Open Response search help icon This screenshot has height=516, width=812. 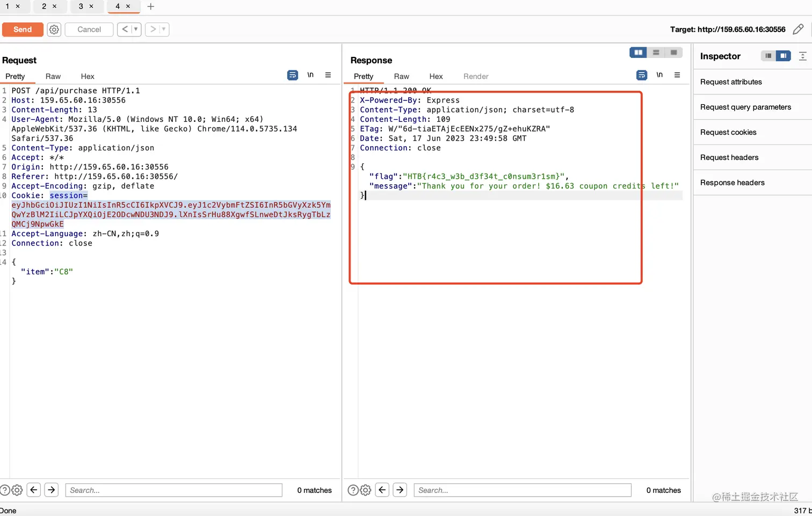pos(353,490)
